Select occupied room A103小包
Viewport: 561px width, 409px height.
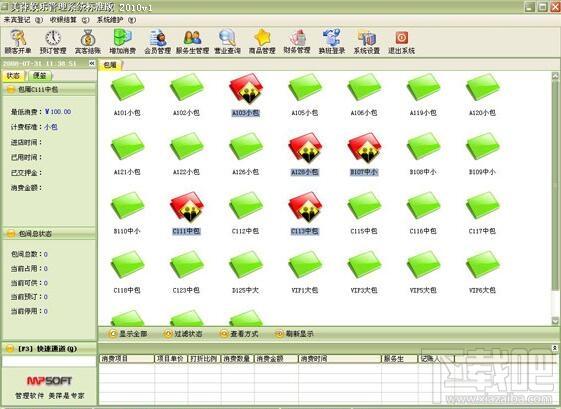click(x=246, y=95)
